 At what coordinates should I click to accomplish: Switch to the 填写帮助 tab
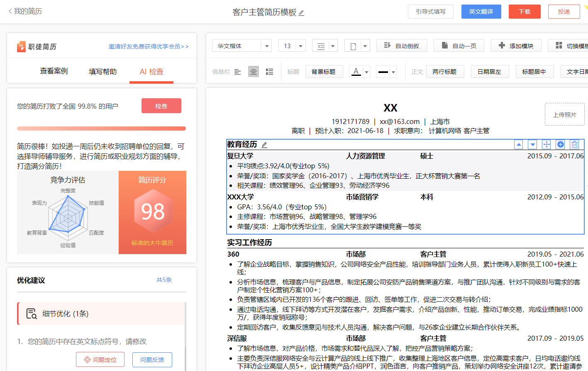tap(102, 71)
